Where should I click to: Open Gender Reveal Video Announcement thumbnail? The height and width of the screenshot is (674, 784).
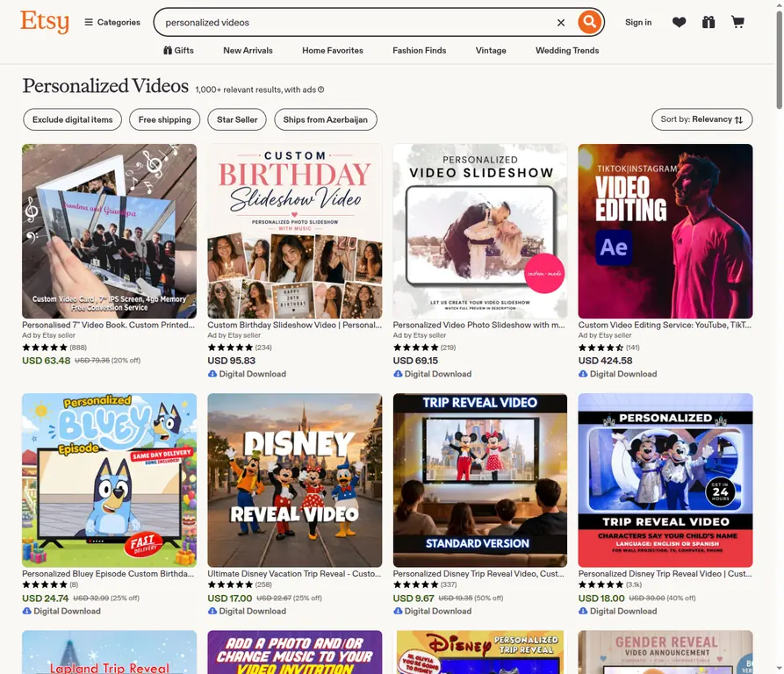[x=665, y=652]
